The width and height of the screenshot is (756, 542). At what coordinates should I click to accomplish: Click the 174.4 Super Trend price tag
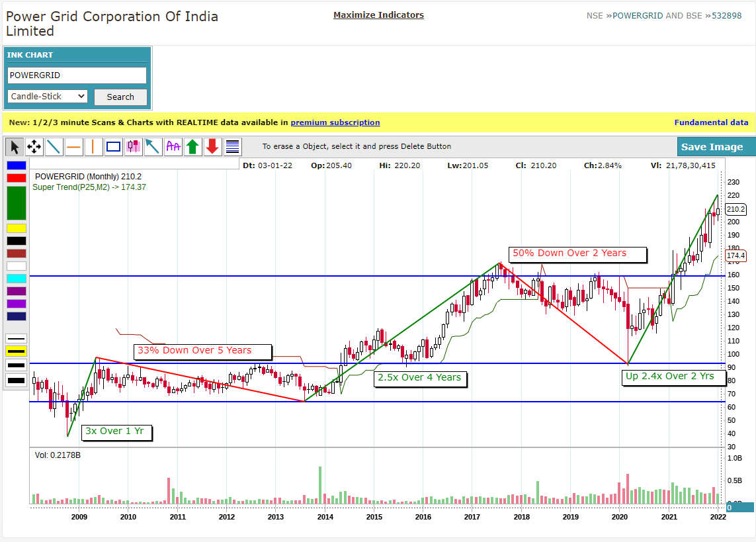pos(735,255)
